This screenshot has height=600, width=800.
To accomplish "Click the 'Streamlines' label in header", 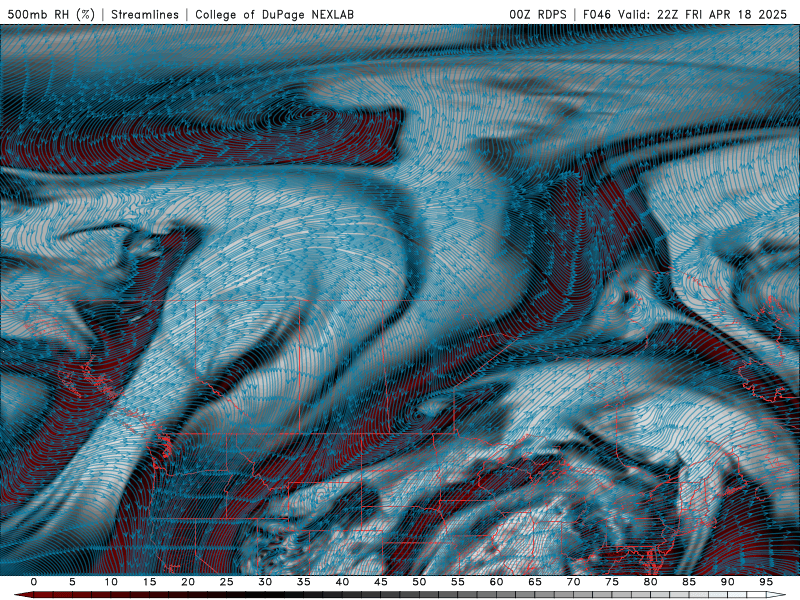I will (x=145, y=14).
